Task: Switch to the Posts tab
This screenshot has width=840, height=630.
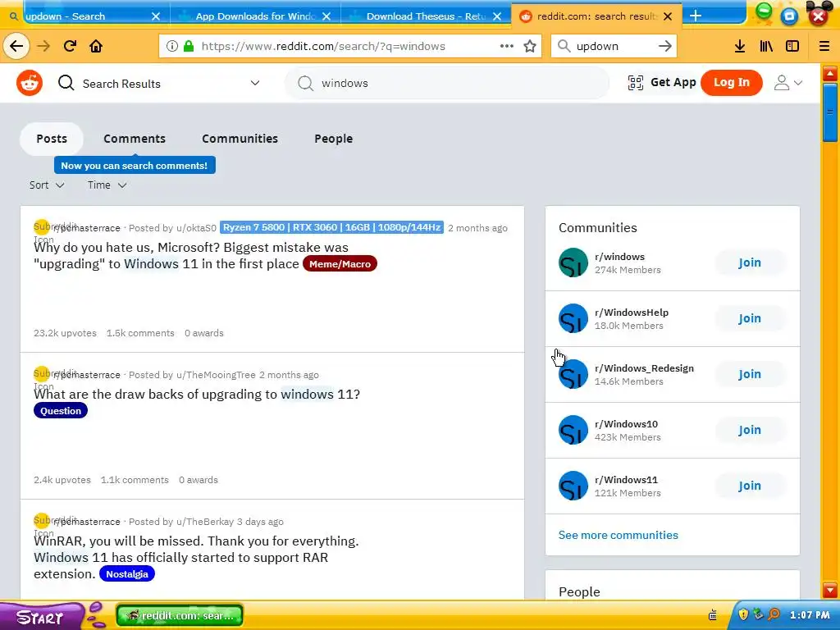Action: (x=52, y=139)
